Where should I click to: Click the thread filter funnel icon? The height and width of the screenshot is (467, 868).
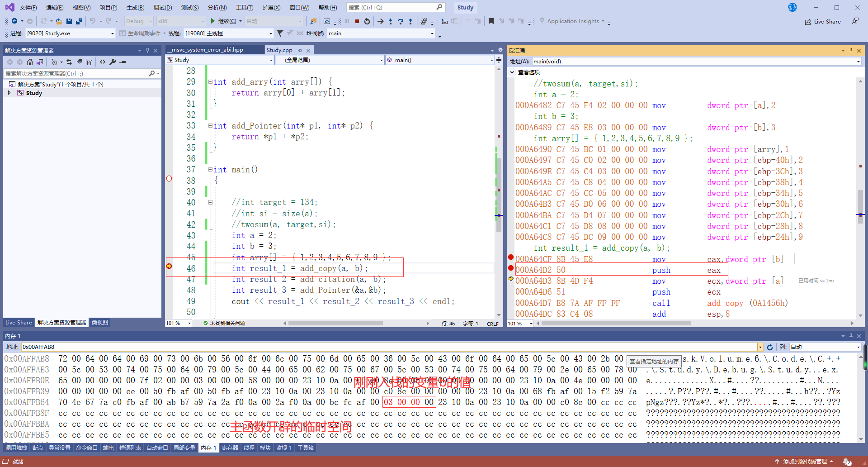pyautogui.click(x=280, y=33)
